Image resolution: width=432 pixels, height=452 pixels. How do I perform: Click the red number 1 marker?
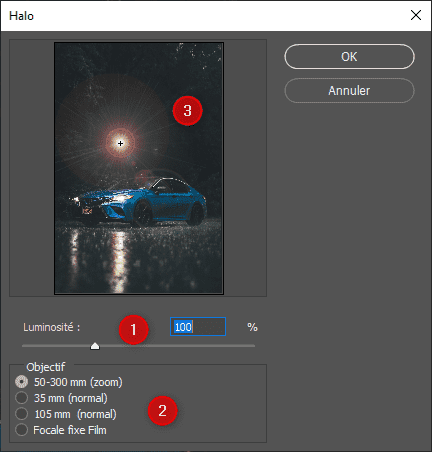[133, 330]
